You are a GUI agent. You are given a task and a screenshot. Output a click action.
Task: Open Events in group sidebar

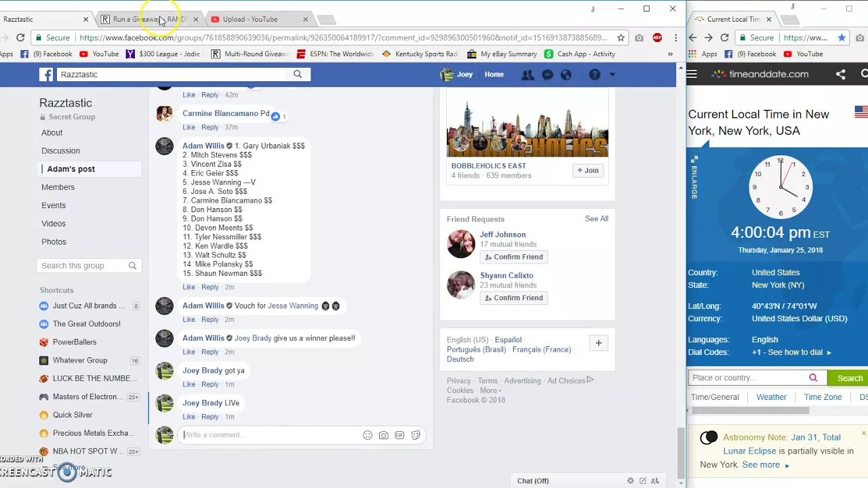point(54,205)
